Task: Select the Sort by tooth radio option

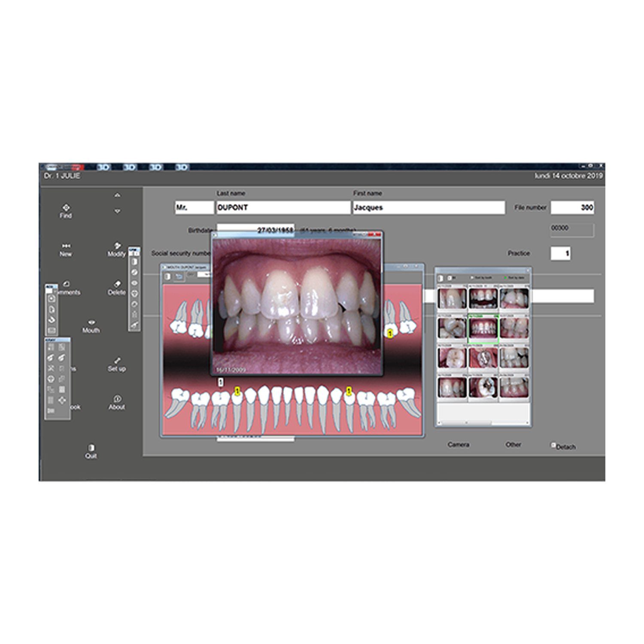Action: 472,278
